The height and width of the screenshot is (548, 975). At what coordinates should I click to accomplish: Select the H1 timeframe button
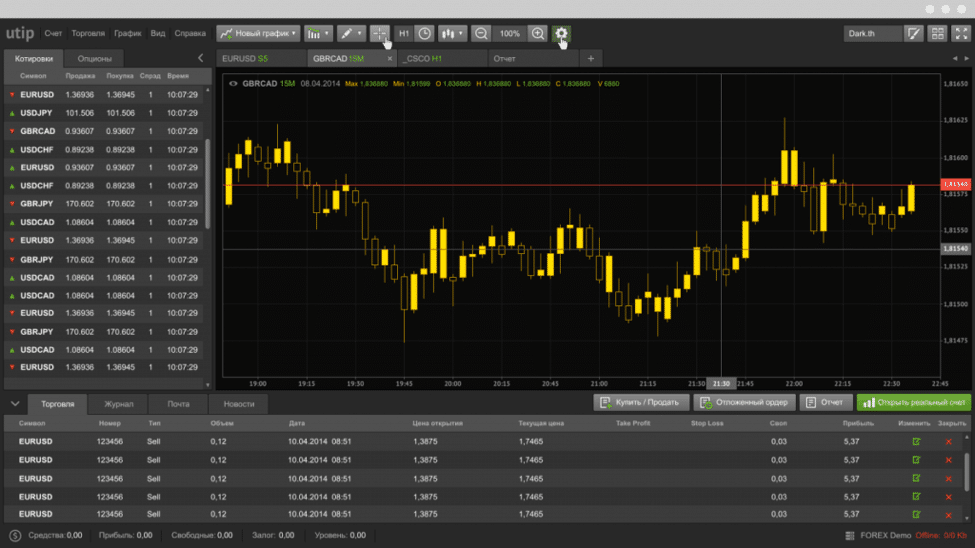tap(404, 34)
